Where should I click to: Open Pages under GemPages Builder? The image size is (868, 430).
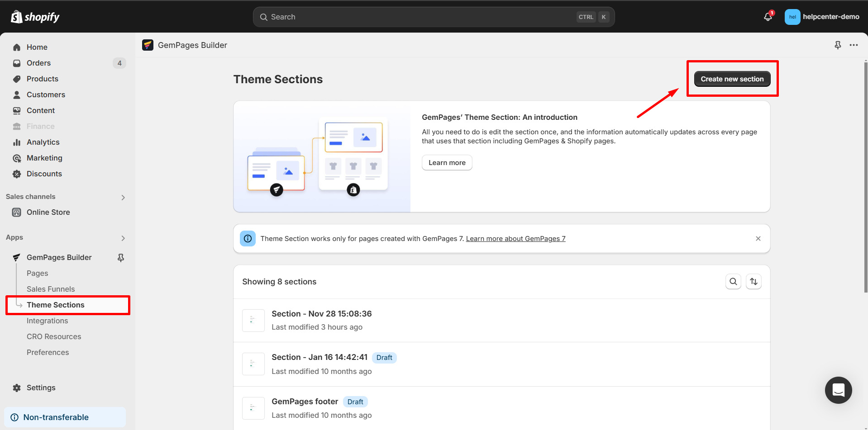[37, 273]
